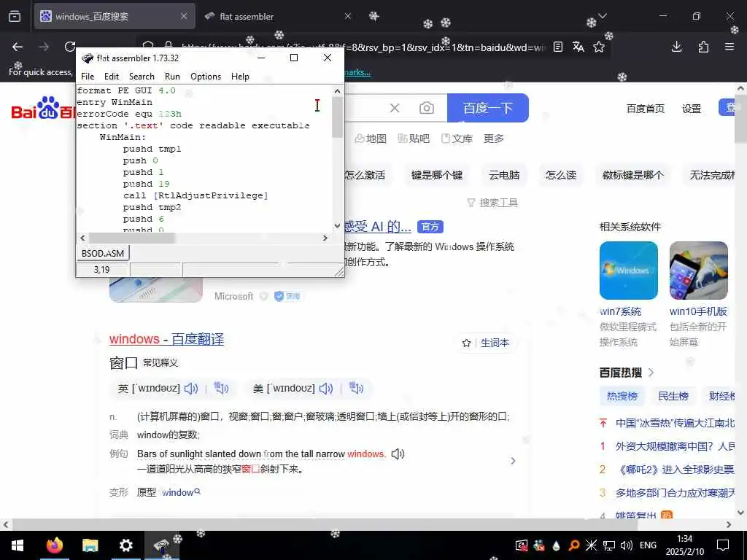Open Options menu in flat assembler

tap(206, 76)
